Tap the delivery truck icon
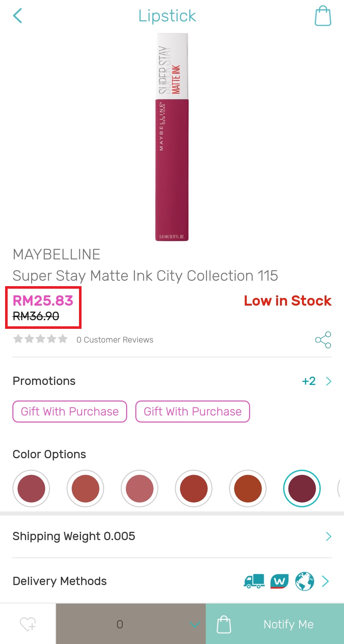This screenshot has height=644, width=344. pos(254,581)
